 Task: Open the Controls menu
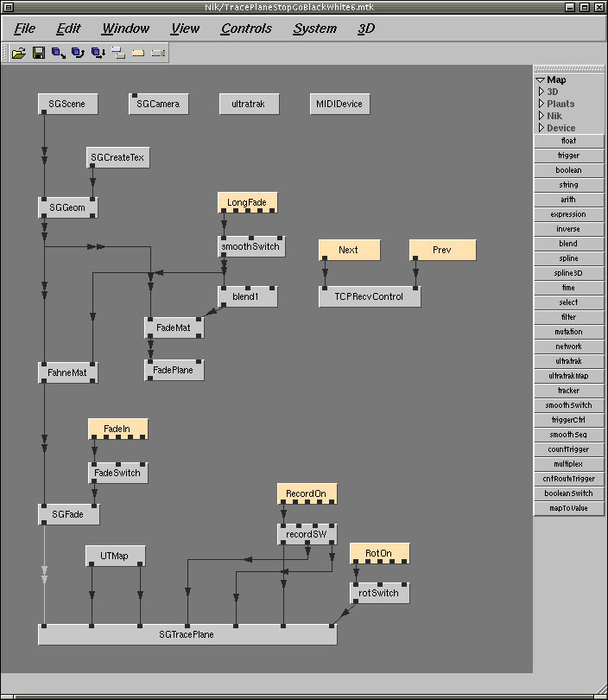(246, 29)
